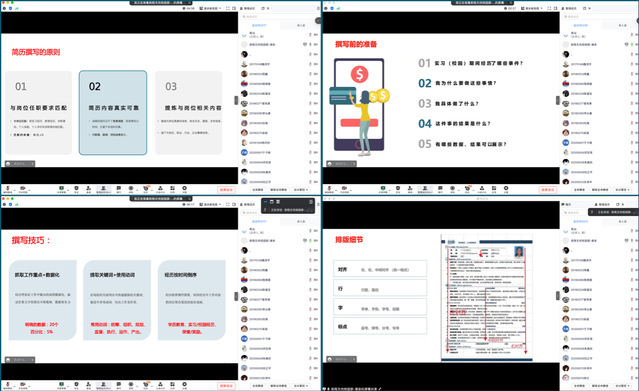Open breakout rooms icon below 简历撰写的原则 slide
This screenshot has height=391, width=639.
[161, 189]
